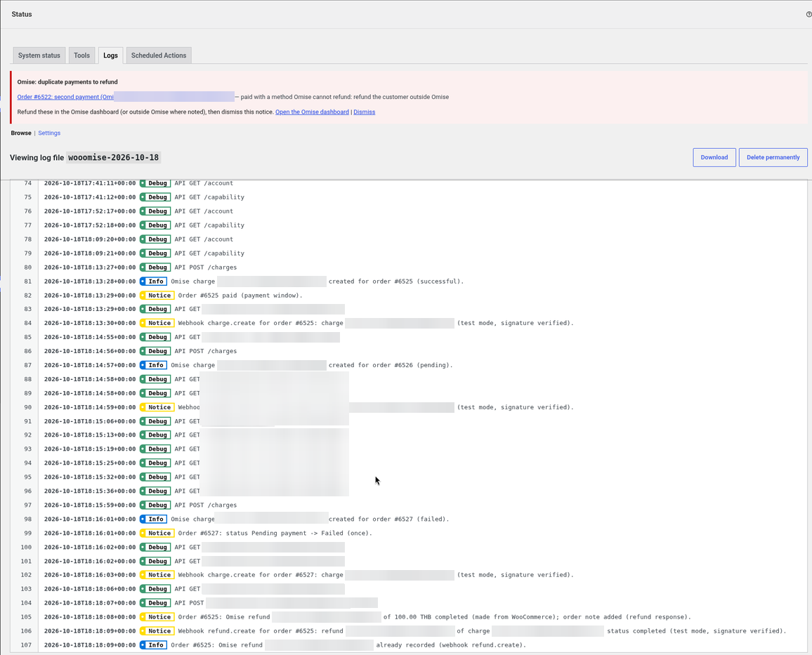This screenshot has height=655, width=812.
Task: Click the text 'Order #6525 paid (payment window).'
Action: point(240,296)
